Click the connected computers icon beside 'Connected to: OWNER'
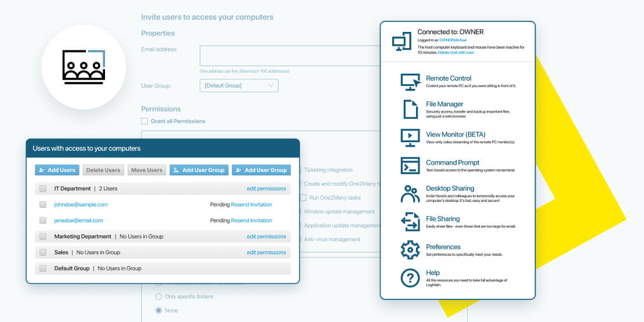644x322 pixels. point(401,41)
